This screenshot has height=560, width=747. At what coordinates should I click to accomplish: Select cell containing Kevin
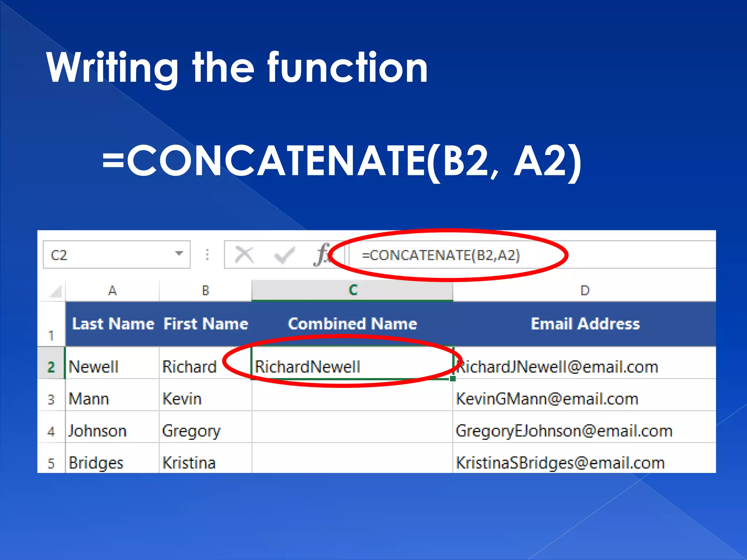pyautogui.click(x=205, y=395)
